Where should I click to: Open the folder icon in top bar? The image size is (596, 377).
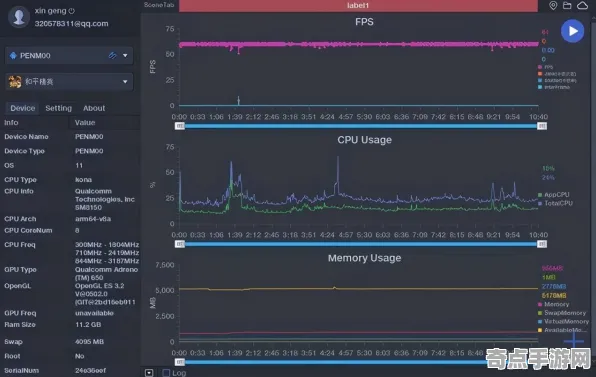coord(567,5)
